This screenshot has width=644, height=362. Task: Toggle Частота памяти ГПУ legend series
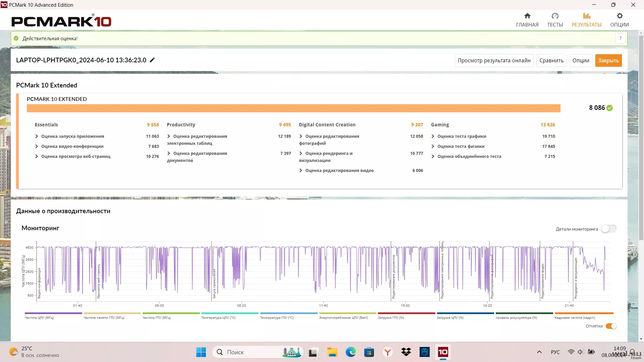(112, 315)
